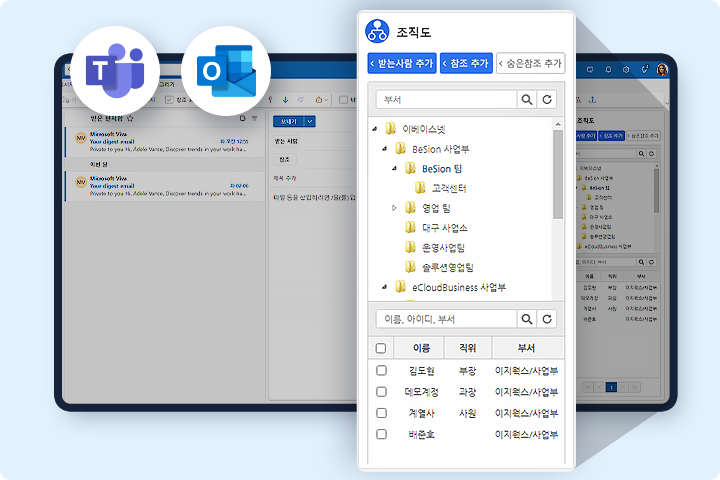The width and height of the screenshot is (720, 480).
Task: Refresh the name search results
Action: click(x=547, y=319)
